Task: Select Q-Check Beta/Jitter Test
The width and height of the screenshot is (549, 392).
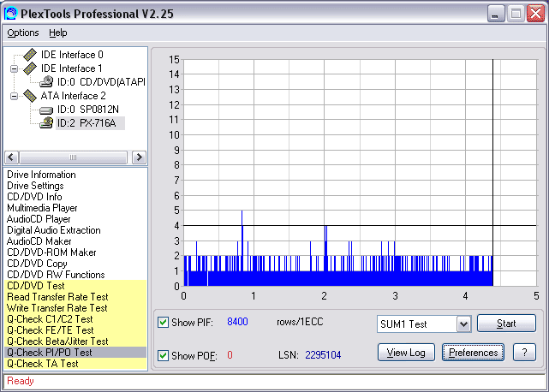Action: coord(75,342)
